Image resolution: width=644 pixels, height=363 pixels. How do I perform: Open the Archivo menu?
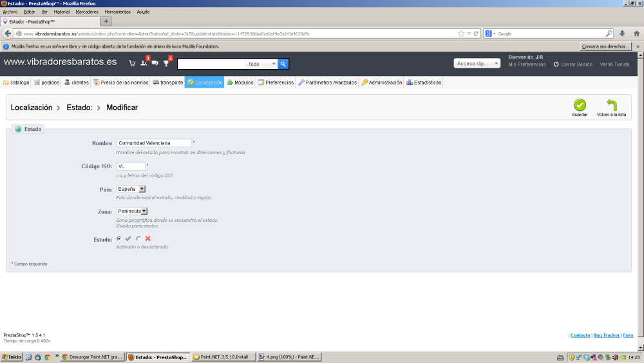pyautogui.click(x=10, y=12)
